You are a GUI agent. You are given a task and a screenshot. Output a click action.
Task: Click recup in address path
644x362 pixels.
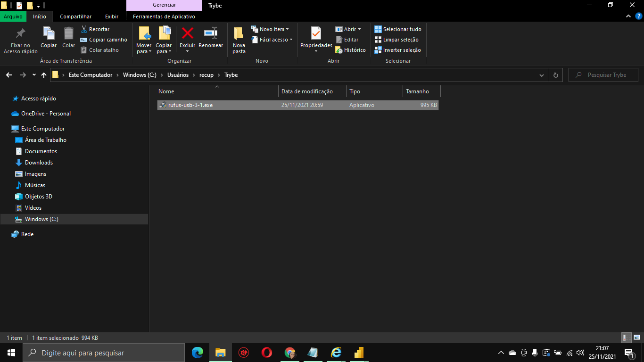coord(206,75)
